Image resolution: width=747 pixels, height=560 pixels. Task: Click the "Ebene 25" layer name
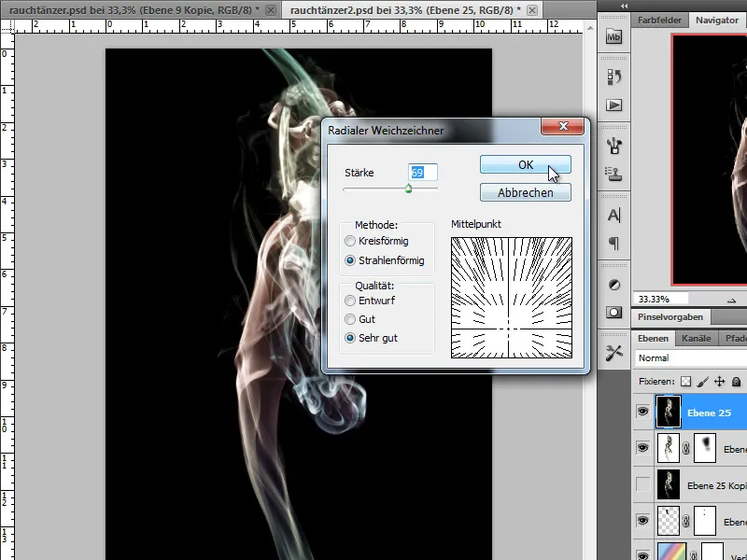pyautogui.click(x=709, y=413)
